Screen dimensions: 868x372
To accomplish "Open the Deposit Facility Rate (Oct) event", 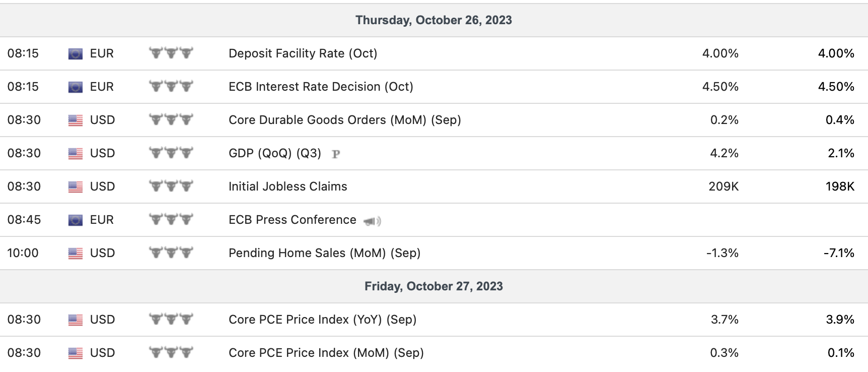I will point(303,53).
